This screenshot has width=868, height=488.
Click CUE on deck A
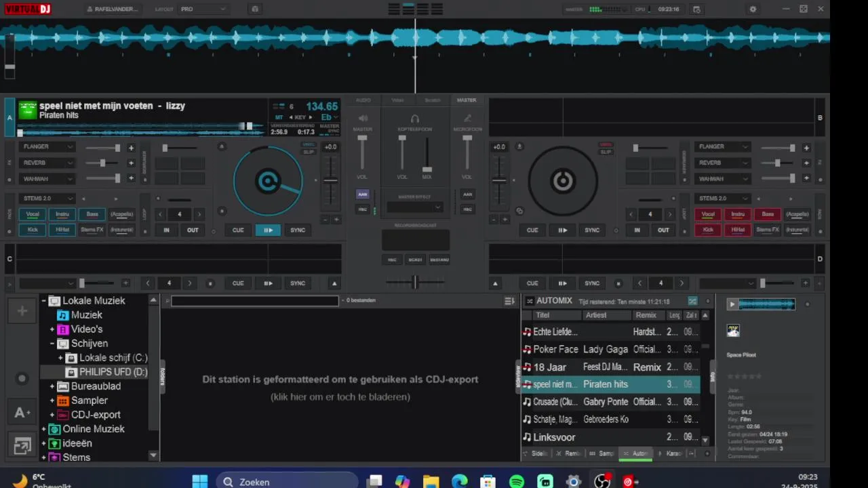pyautogui.click(x=238, y=230)
